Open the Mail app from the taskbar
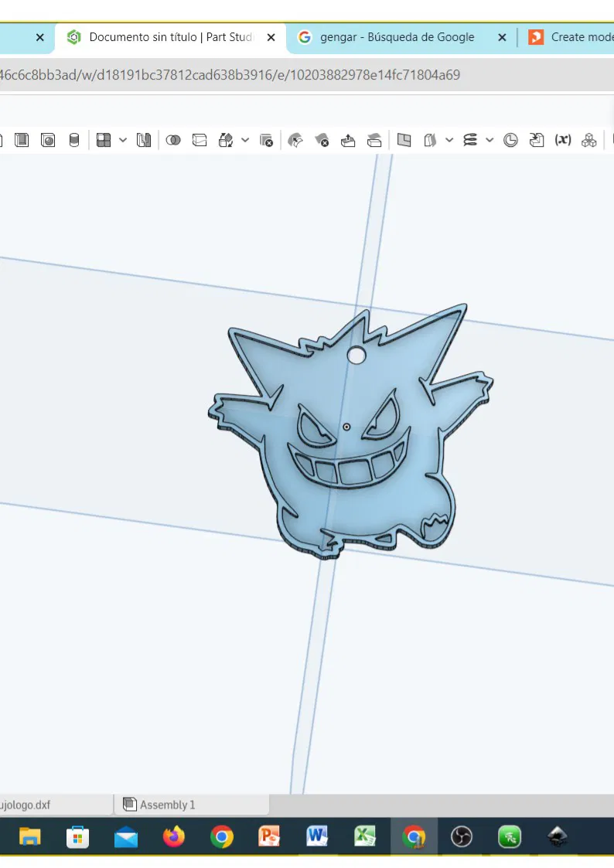614x868 pixels. pyautogui.click(x=126, y=836)
